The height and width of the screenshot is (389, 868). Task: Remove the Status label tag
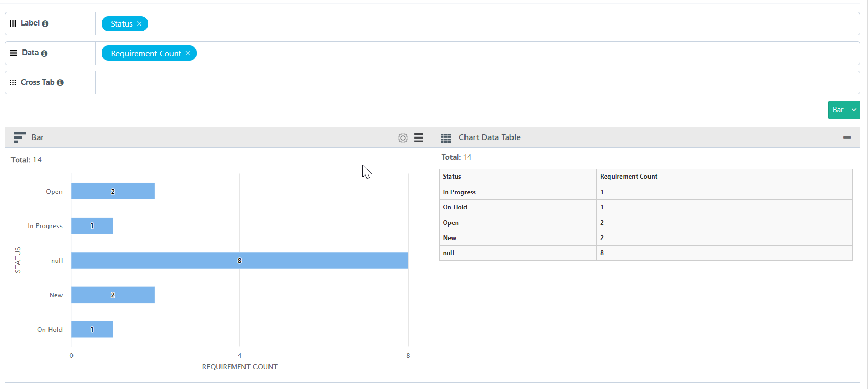(139, 24)
